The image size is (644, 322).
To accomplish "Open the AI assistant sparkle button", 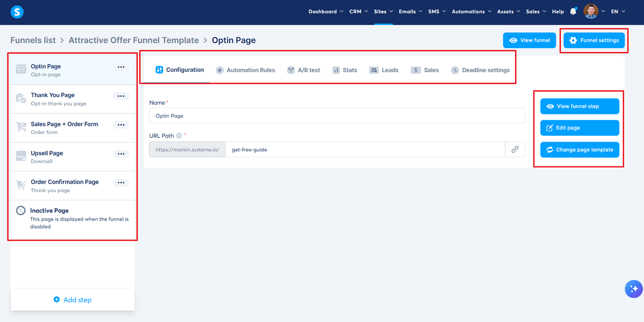I will point(634,289).
